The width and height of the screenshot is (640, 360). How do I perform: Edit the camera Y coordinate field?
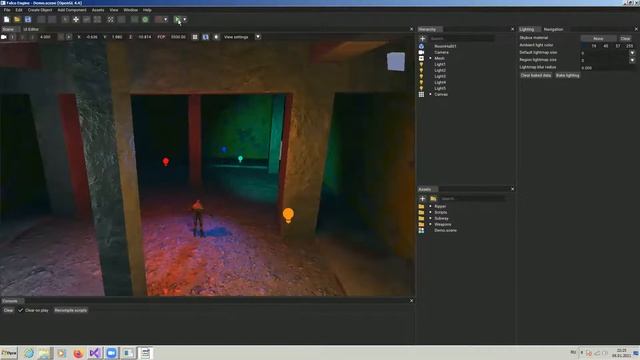(x=117, y=37)
